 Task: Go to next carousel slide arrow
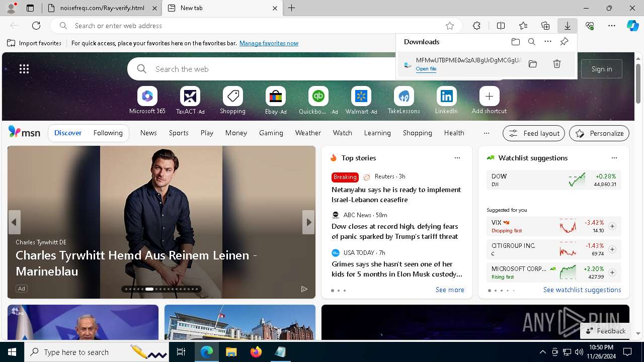[308, 222]
